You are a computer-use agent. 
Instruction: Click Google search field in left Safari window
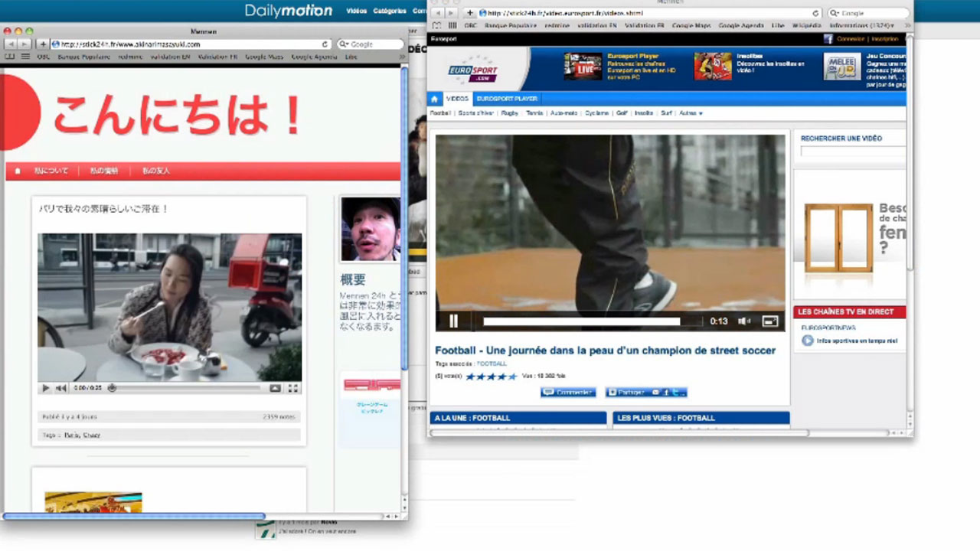pos(371,44)
